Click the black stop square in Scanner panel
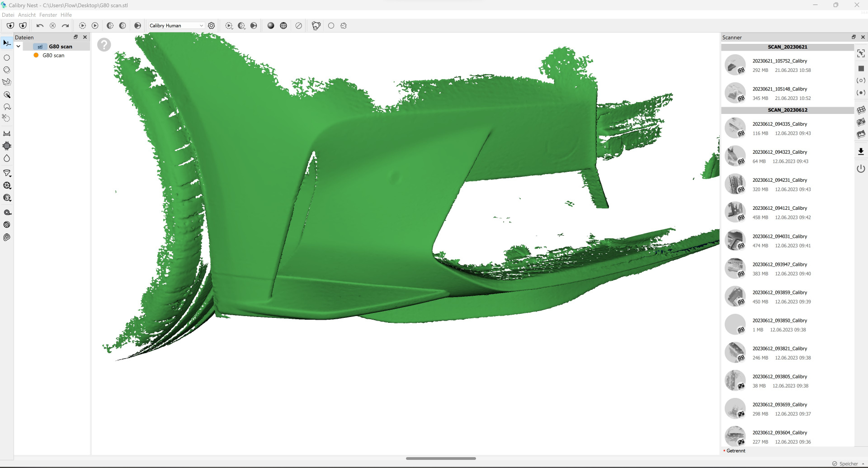Screen dimensions: 868x468 click(861, 68)
